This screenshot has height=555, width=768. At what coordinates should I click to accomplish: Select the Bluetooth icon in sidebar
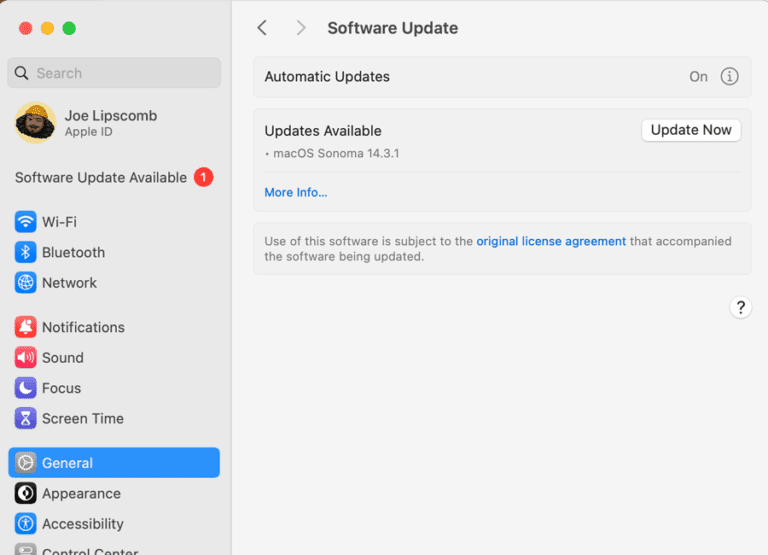coord(25,252)
